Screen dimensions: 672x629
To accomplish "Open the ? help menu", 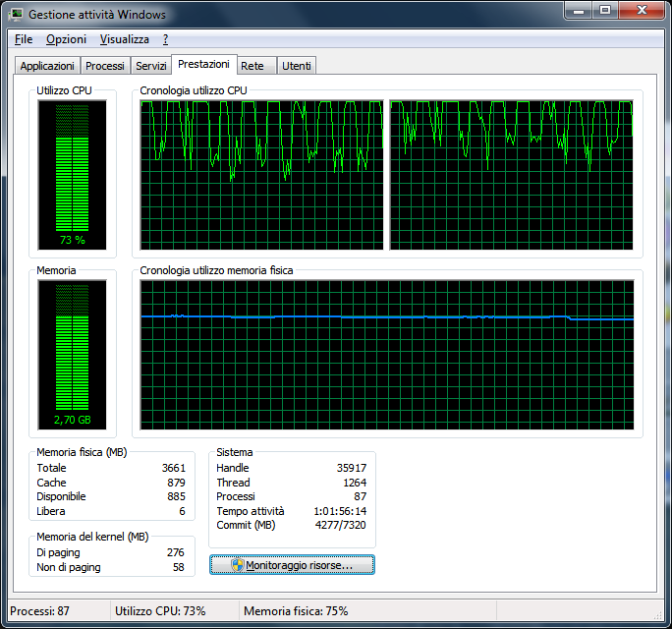I will coord(165,39).
